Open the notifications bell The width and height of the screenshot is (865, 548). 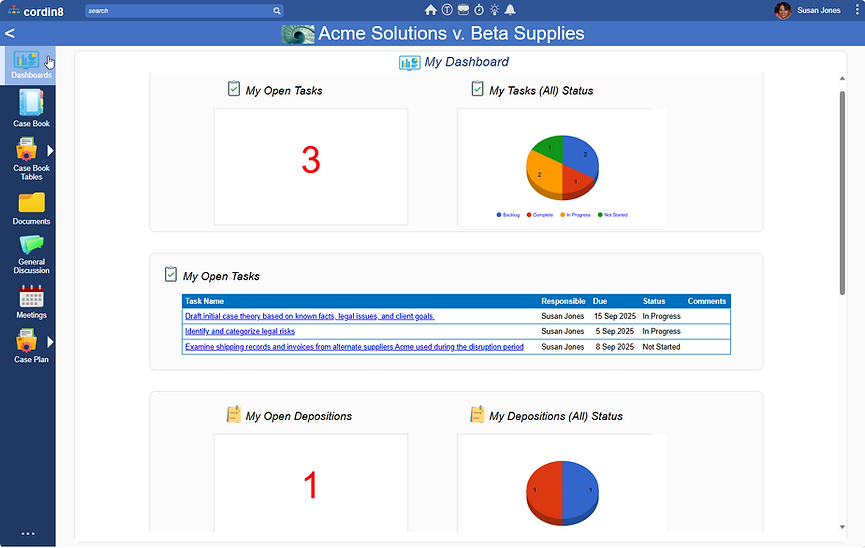pos(510,10)
